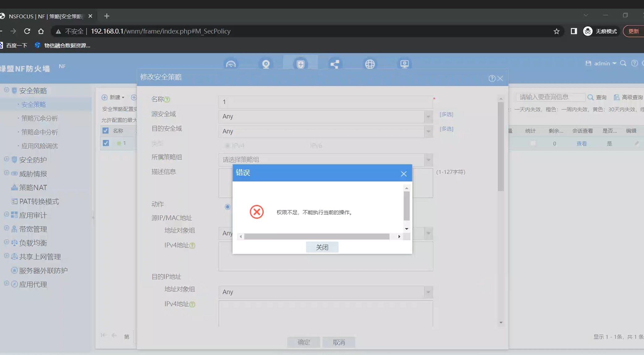Click the help question icon in policy dialog header
Viewport: 644px width, 355px height.
tap(492, 78)
